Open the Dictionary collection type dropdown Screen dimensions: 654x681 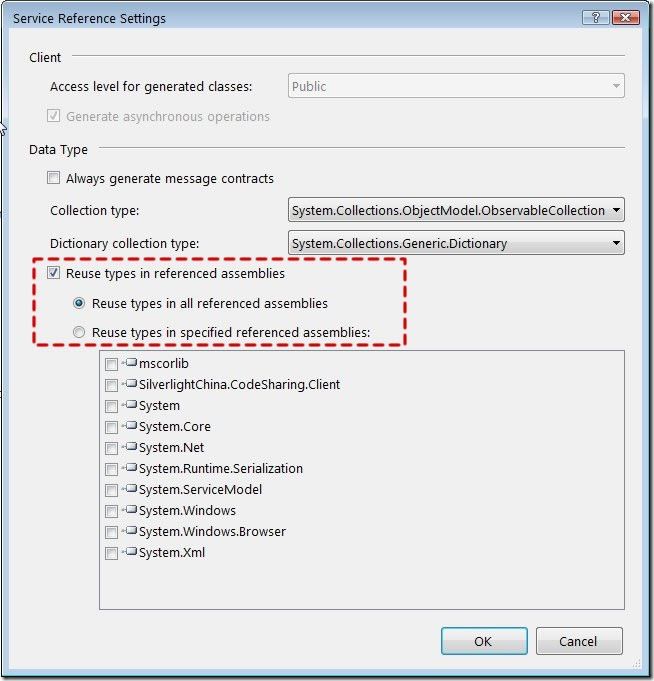pos(456,243)
